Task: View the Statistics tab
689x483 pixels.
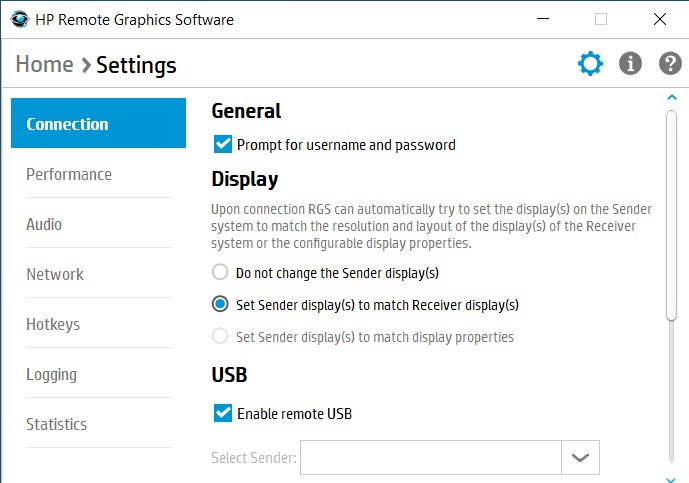Action: pos(56,424)
